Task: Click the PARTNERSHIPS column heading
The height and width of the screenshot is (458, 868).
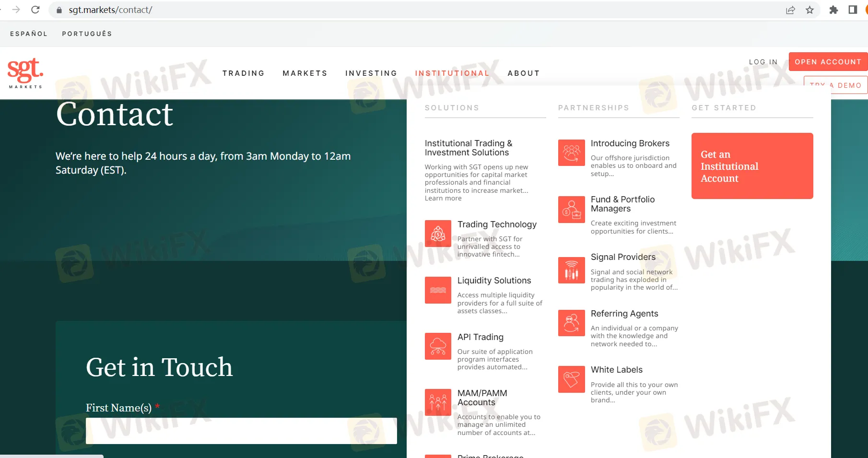Action: click(x=593, y=108)
